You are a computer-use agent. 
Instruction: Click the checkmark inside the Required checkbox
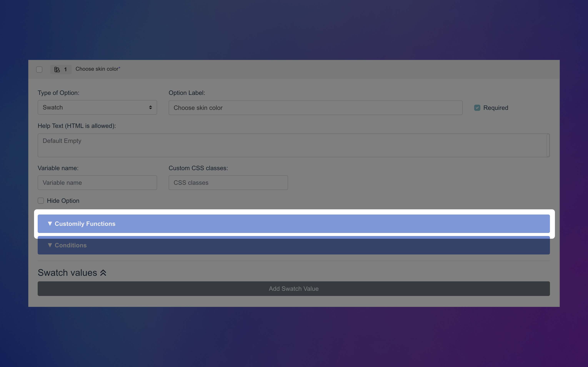click(477, 108)
